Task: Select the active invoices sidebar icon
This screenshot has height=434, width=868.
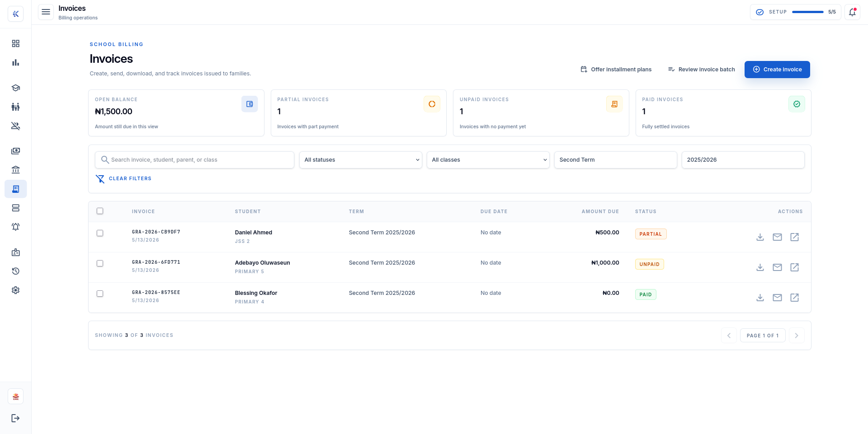Action: (x=15, y=189)
